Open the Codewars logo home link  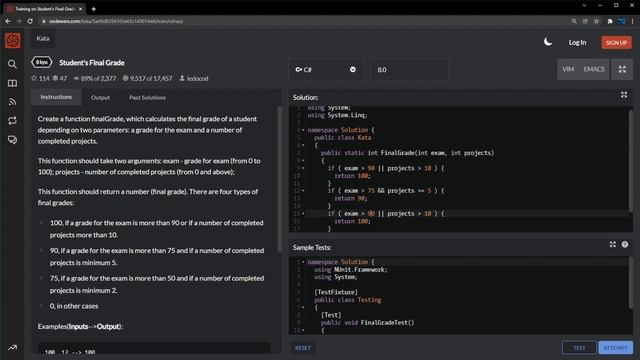pos(13,40)
